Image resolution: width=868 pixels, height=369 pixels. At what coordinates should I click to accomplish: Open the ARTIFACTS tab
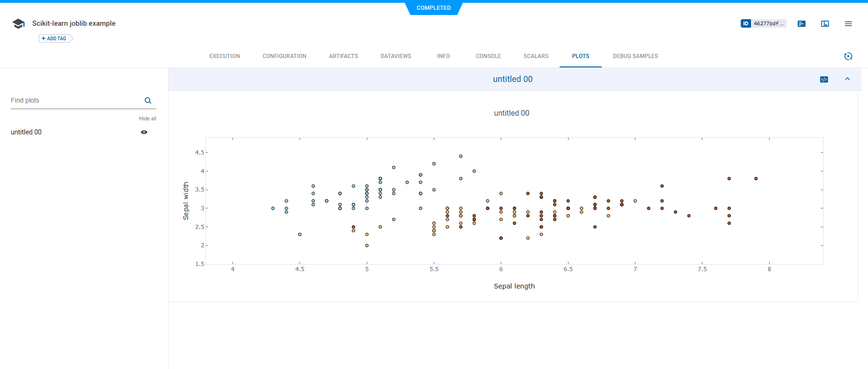[343, 56]
